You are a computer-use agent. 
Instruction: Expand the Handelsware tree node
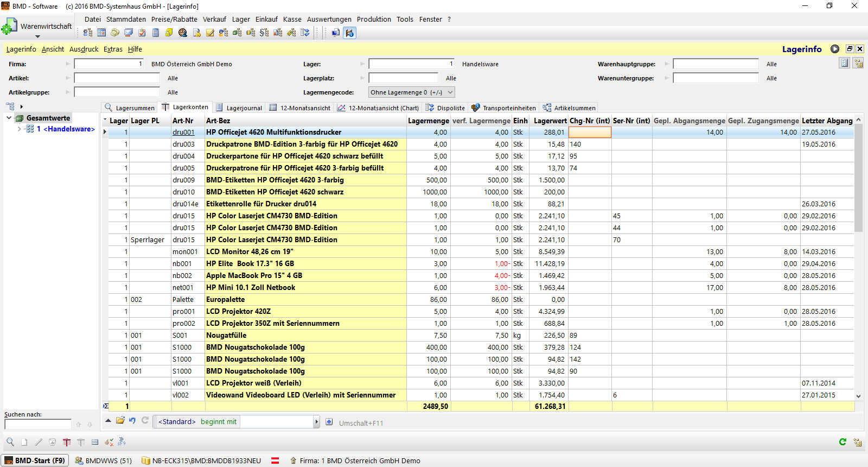20,129
